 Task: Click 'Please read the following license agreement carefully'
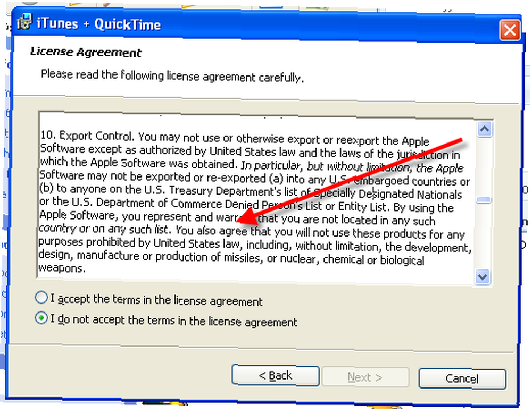click(172, 75)
